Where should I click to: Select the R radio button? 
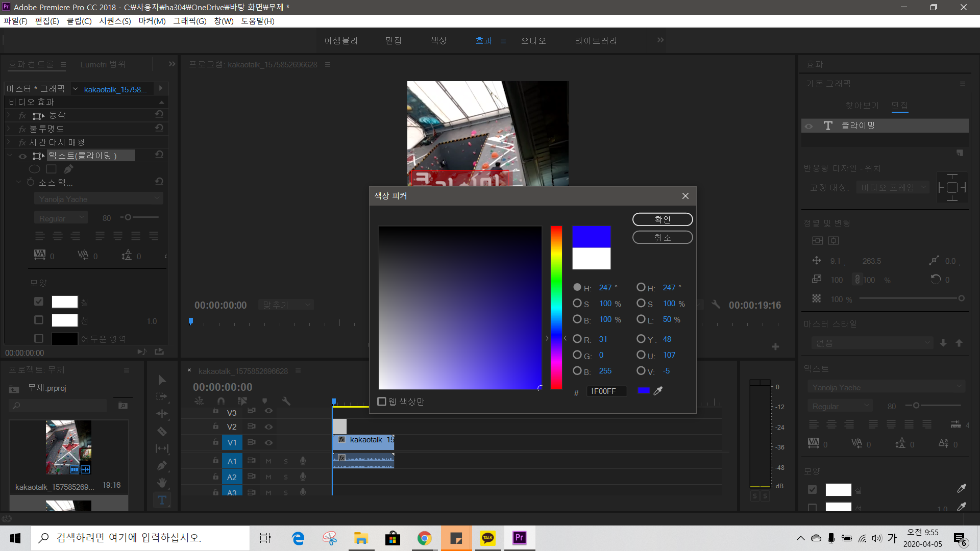[x=577, y=339]
